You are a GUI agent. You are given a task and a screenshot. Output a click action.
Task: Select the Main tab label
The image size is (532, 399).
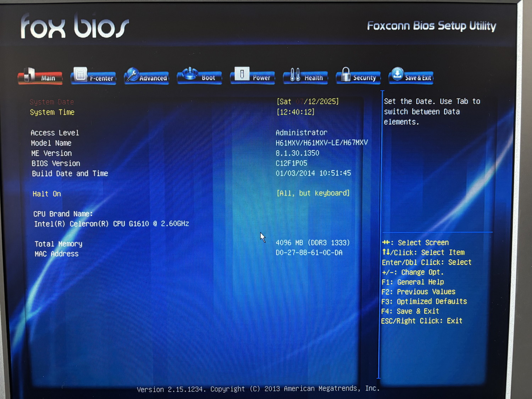48,78
